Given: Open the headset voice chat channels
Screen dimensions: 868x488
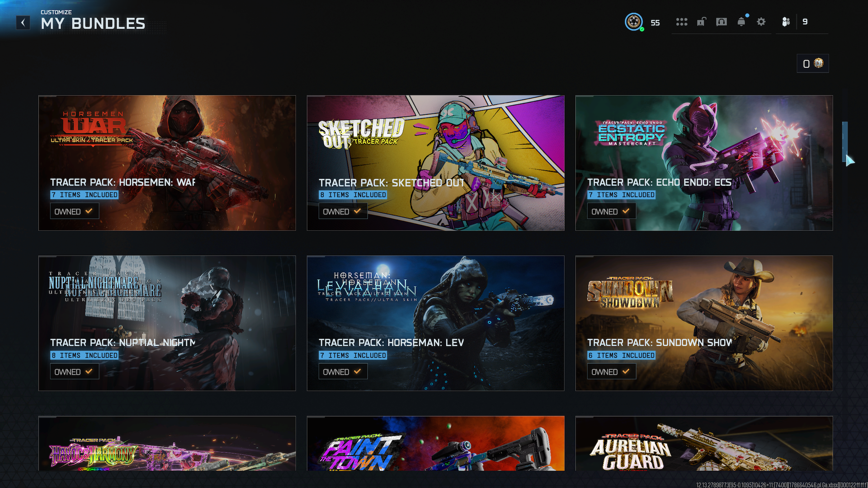Looking at the screenshot, I should click(x=722, y=22).
